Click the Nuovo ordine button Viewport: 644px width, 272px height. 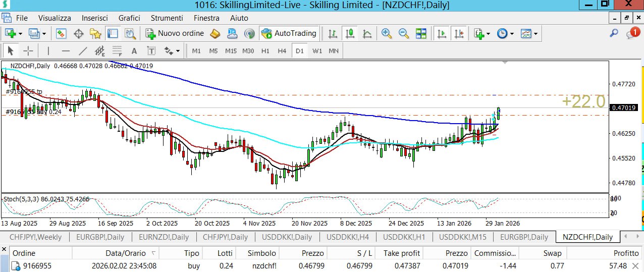pos(175,34)
